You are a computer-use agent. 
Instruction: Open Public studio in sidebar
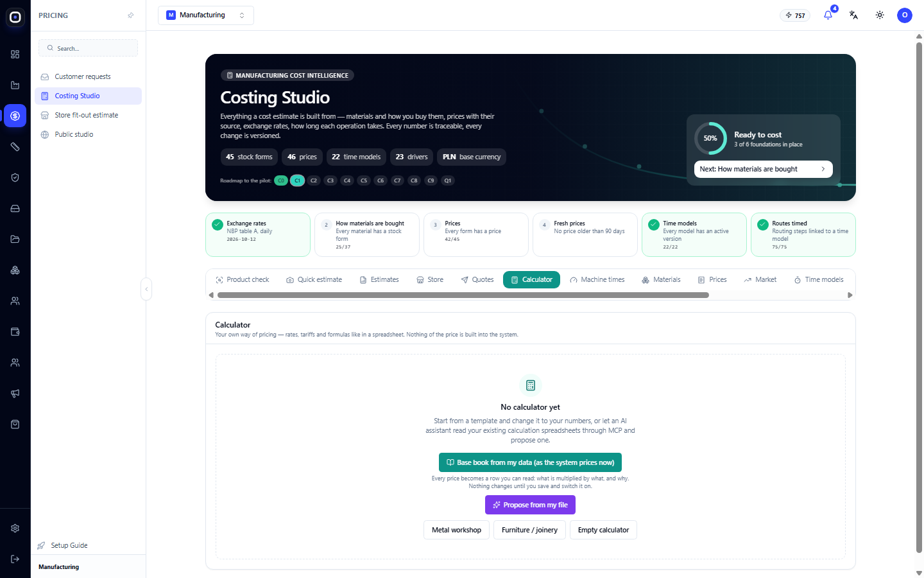click(x=88, y=134)
